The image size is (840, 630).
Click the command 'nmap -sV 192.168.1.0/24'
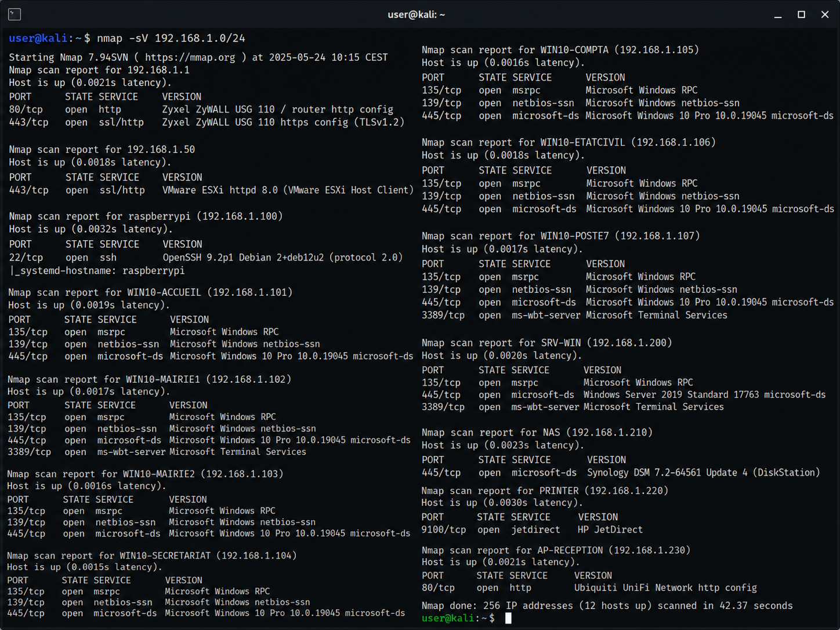[x=171, y=38]
